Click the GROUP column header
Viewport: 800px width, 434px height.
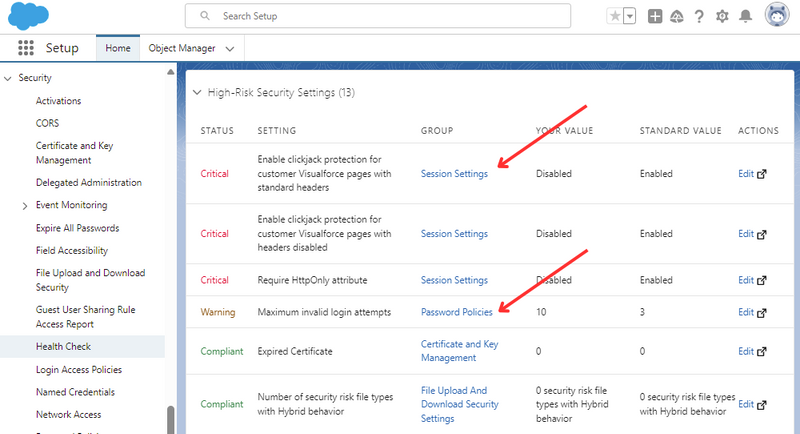[x=437, y=131]
